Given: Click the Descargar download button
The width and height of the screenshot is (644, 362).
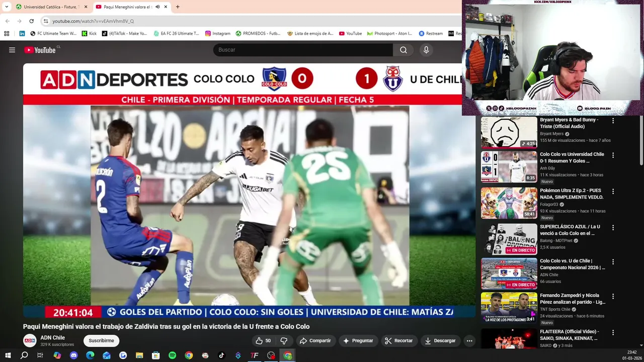Looking at the screenshot, I should (x=440, y=341).
